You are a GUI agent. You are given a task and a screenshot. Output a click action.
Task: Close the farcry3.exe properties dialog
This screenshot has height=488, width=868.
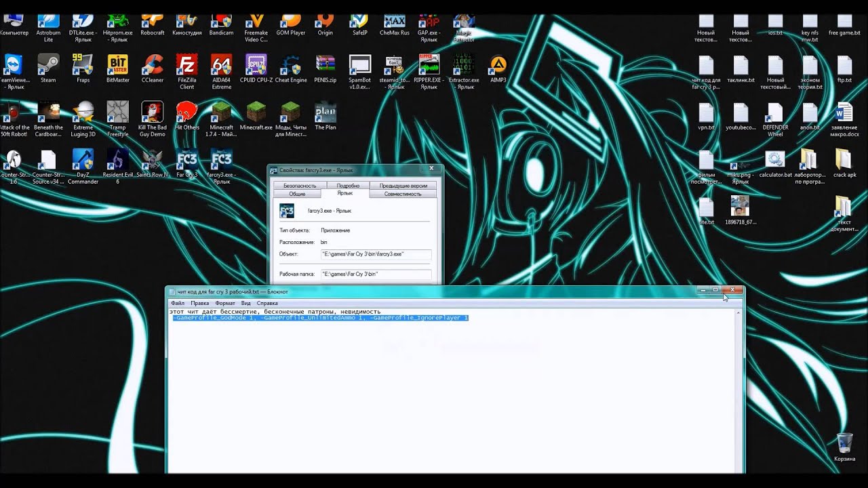point(431,168)
